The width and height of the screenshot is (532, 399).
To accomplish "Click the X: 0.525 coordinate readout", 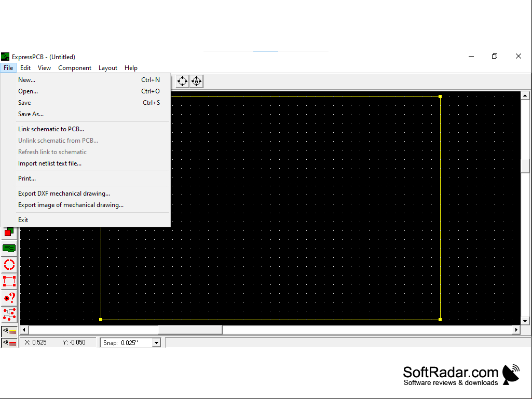I will (36, 342).
